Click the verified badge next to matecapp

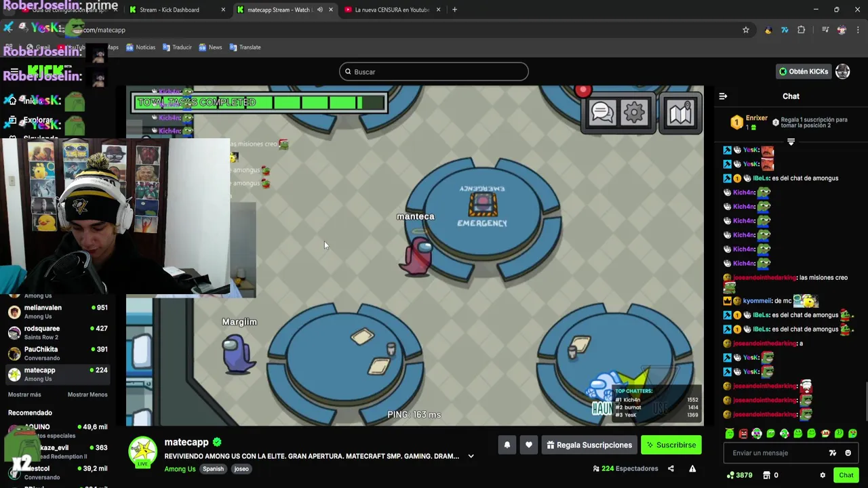pyautogui.click(x=217, y=442)
